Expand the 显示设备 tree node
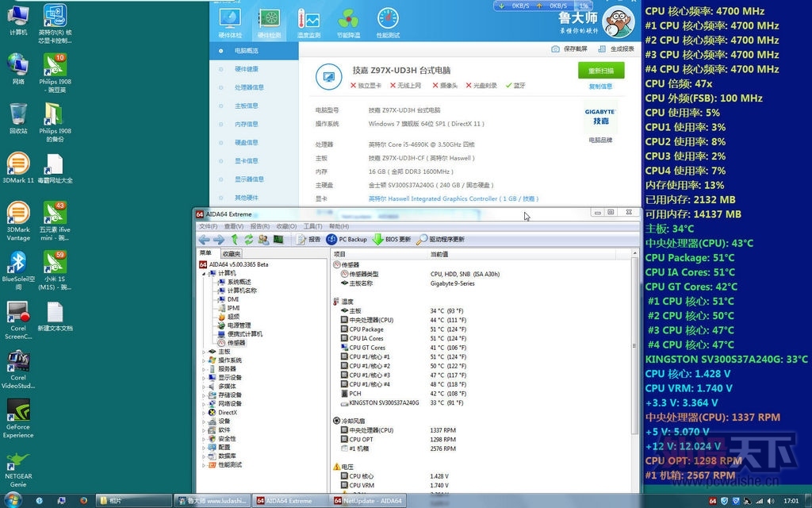The image size is (812, 508). [204, 377]
